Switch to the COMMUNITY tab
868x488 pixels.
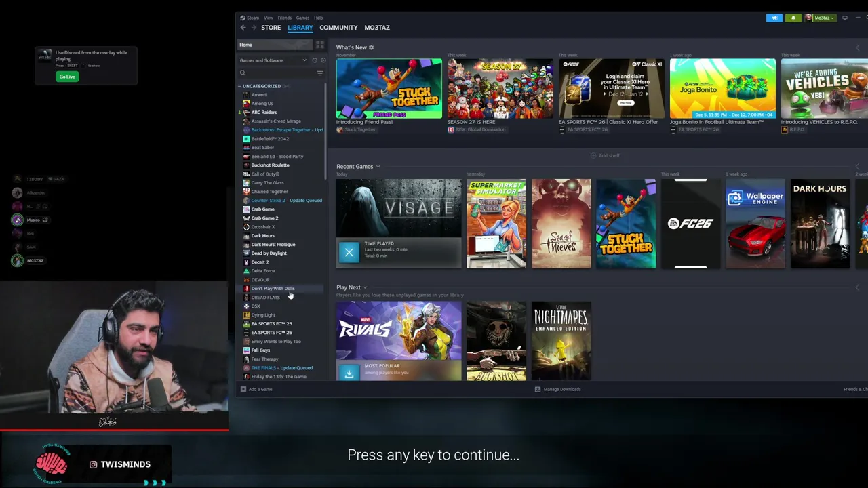coord(338,28)
